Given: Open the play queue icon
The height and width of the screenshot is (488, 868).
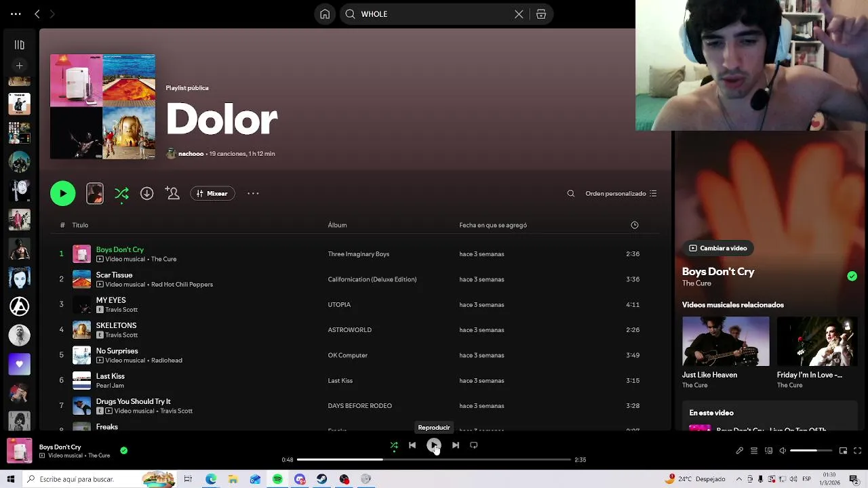Looking at the screenshot, I should point(754,451).
